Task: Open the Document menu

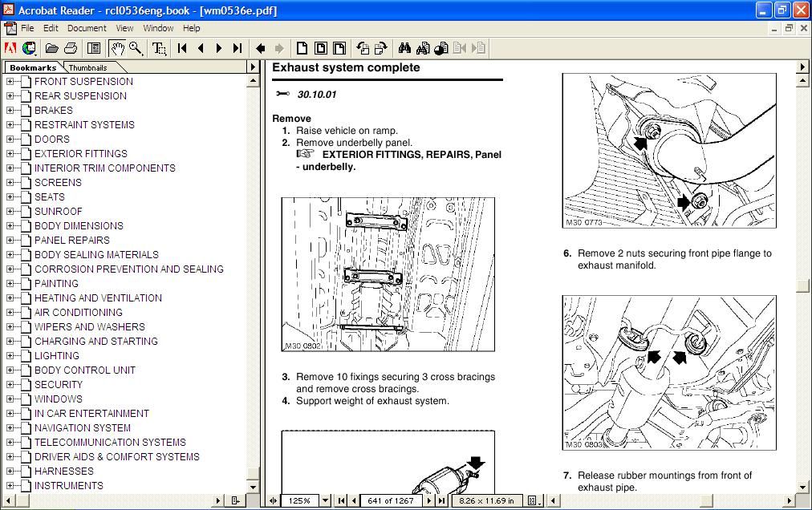Action: tap(87, 29)
